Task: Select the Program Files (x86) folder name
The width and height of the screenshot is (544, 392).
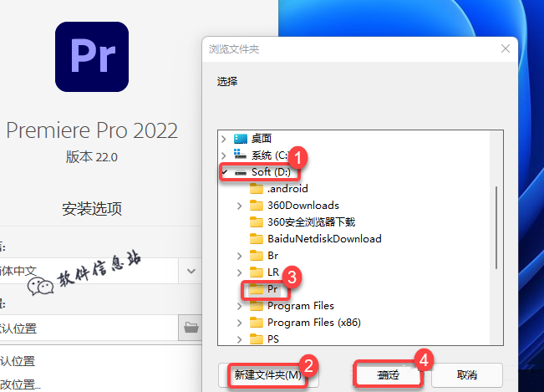Action: point(314,323)
